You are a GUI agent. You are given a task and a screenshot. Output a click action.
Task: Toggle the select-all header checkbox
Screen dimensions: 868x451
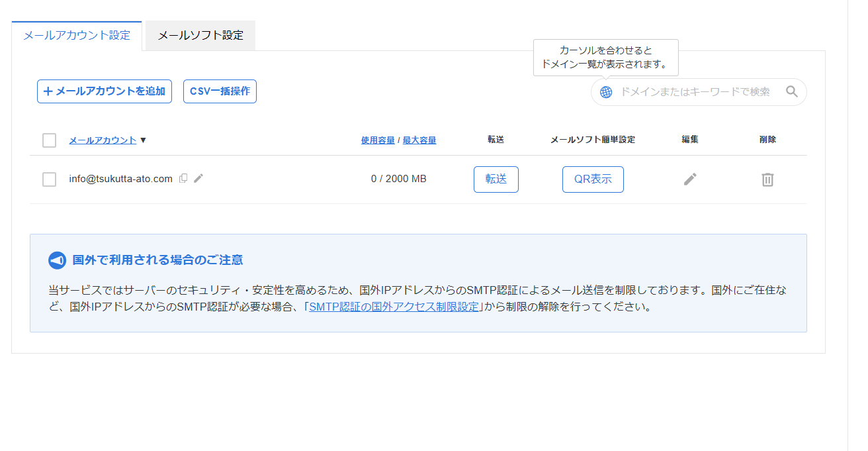(49, 140)
